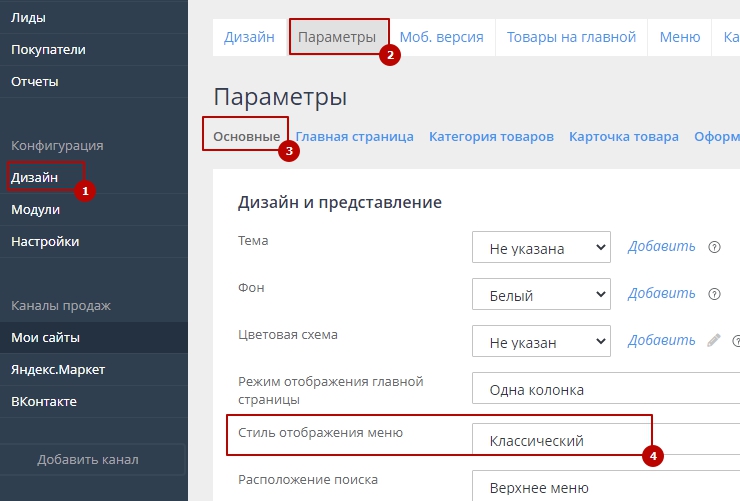Screen dimensions: 740x501
Task: Go to the Карточка товара sub-tab
Action: coord(623,137)
